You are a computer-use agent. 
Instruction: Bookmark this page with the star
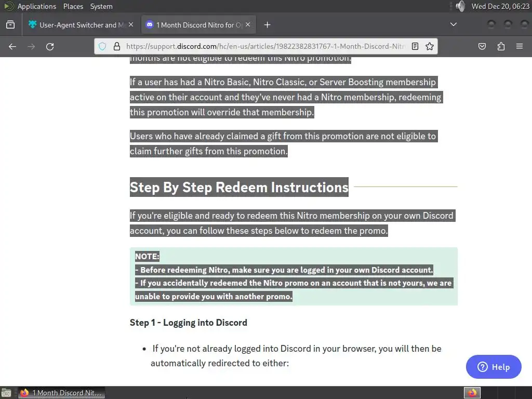430,46
